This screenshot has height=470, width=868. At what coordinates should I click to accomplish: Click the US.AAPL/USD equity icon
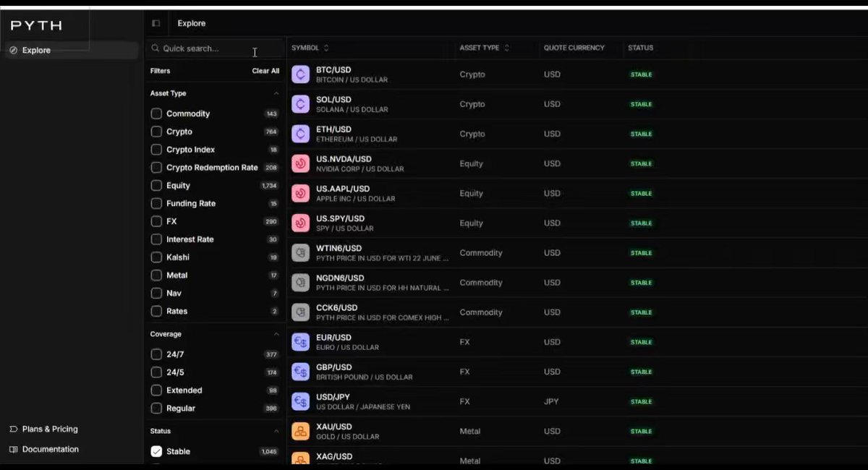(x=301, y=193)
